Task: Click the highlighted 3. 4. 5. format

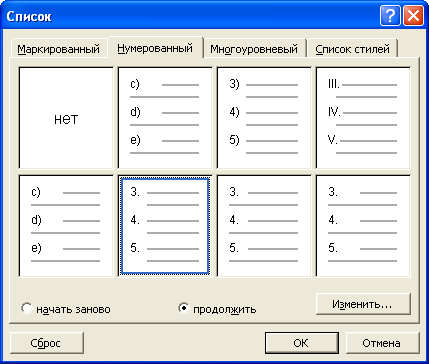Action: point(165,226)
